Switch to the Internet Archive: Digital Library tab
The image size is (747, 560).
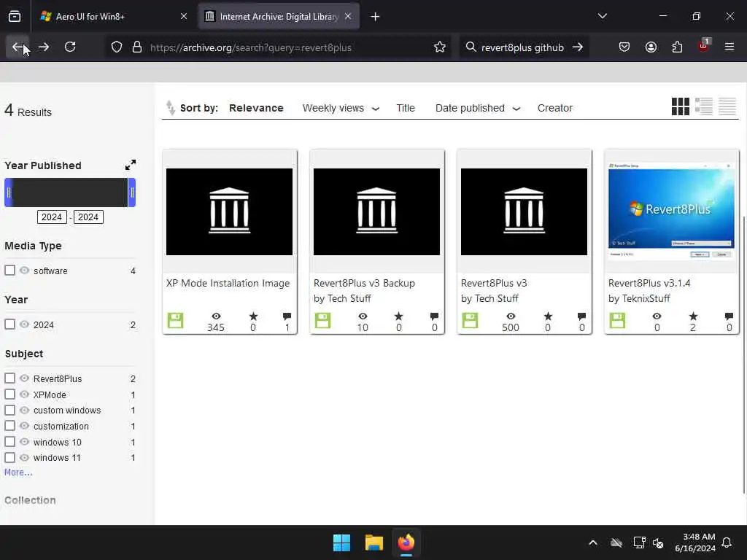279,17
